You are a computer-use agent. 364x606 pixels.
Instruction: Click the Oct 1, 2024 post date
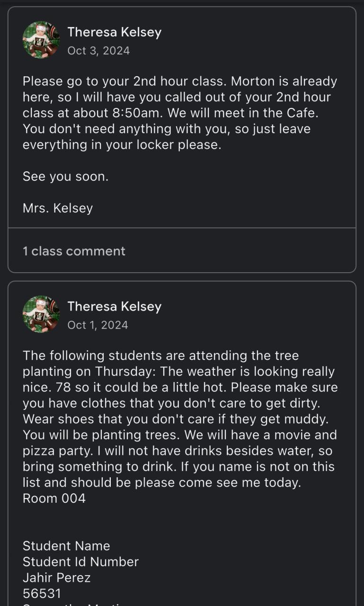[98, 325]
